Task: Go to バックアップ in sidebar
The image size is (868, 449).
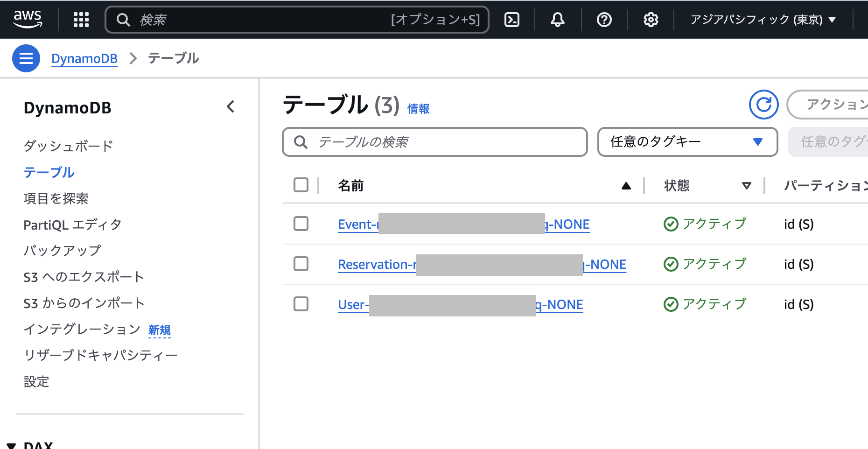Action: click(x=62, y=251)
